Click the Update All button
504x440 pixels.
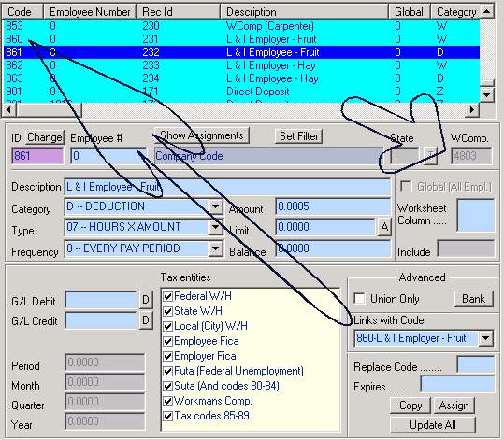[433, 425]
